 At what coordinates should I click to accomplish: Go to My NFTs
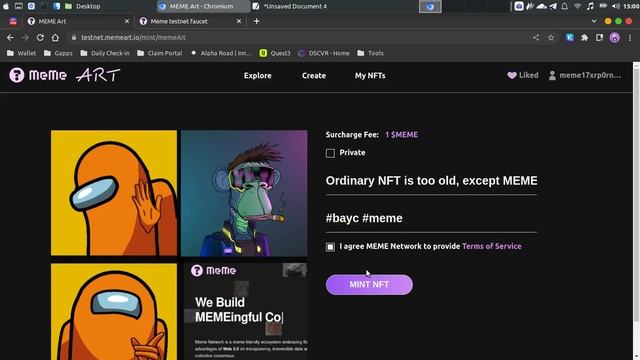[x=370, y=76]
